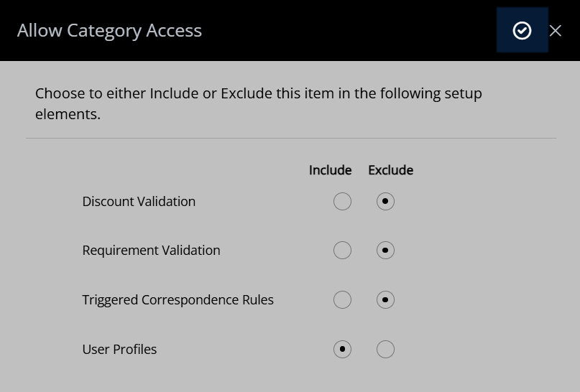580x392 pixels.
Task: Click the Discount Validation label
Action: coord(139,201)
